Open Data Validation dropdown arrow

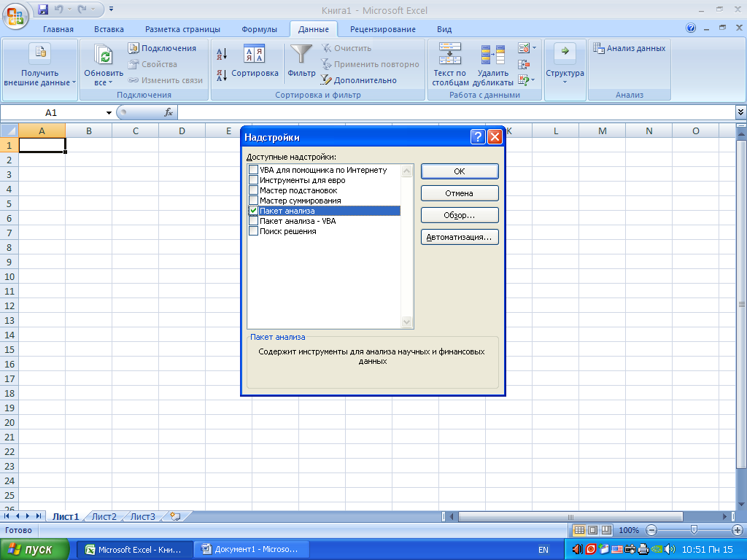(534, 48)
